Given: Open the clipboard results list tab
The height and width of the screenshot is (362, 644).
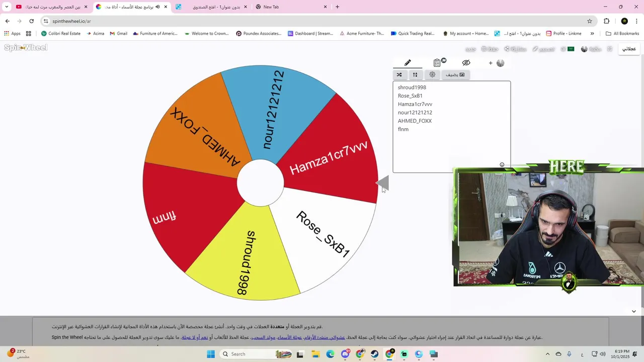Looking at the screenshot, I should click(x=437, y=63).
